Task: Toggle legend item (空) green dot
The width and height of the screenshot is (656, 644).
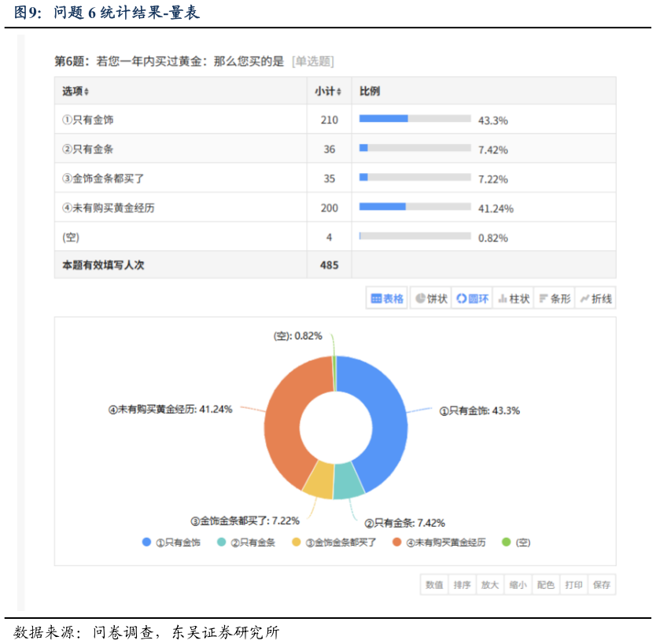Action: click(507, 542)
